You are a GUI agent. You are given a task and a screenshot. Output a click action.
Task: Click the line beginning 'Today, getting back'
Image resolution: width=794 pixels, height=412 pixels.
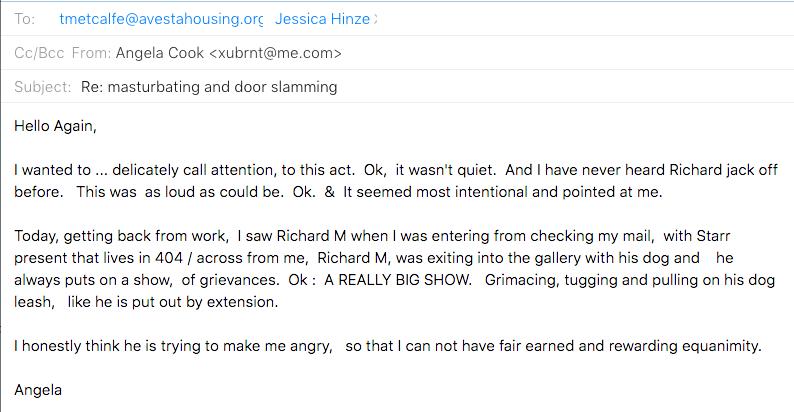click(372, 235)
